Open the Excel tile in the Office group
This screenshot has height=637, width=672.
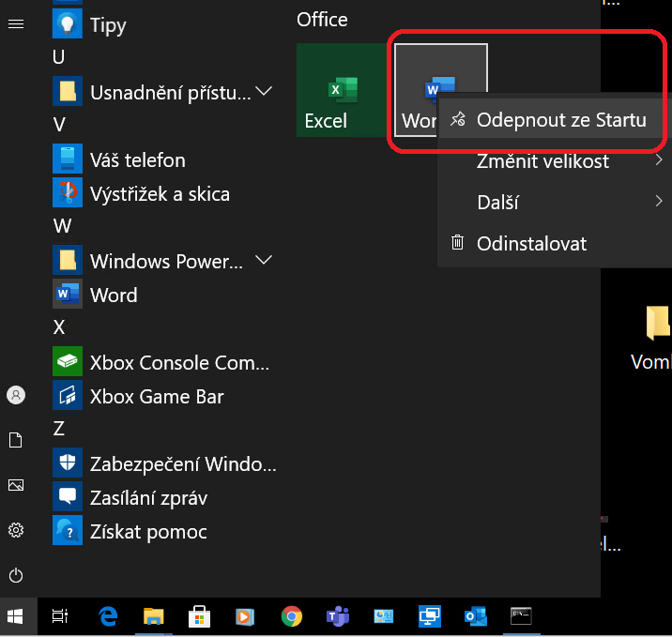tap(341, 90)
